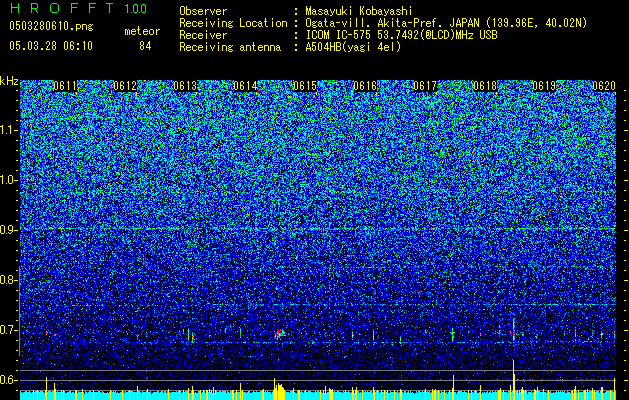
Task: Click the 0619 time marker
Action: [544, 86]
